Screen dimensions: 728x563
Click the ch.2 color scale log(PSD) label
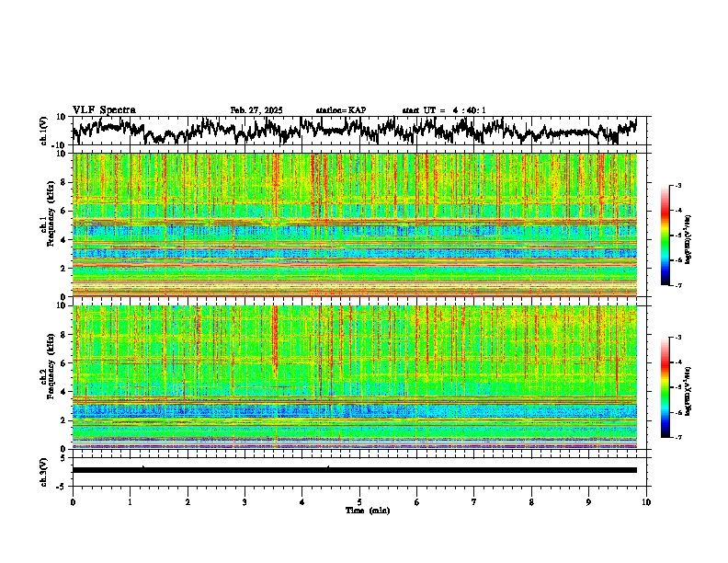pyautogui.click(x=688, y=391)
